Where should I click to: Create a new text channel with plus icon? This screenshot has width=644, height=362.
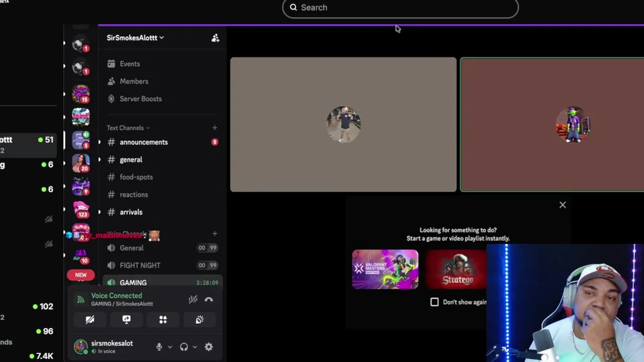(x=215, y=128)
